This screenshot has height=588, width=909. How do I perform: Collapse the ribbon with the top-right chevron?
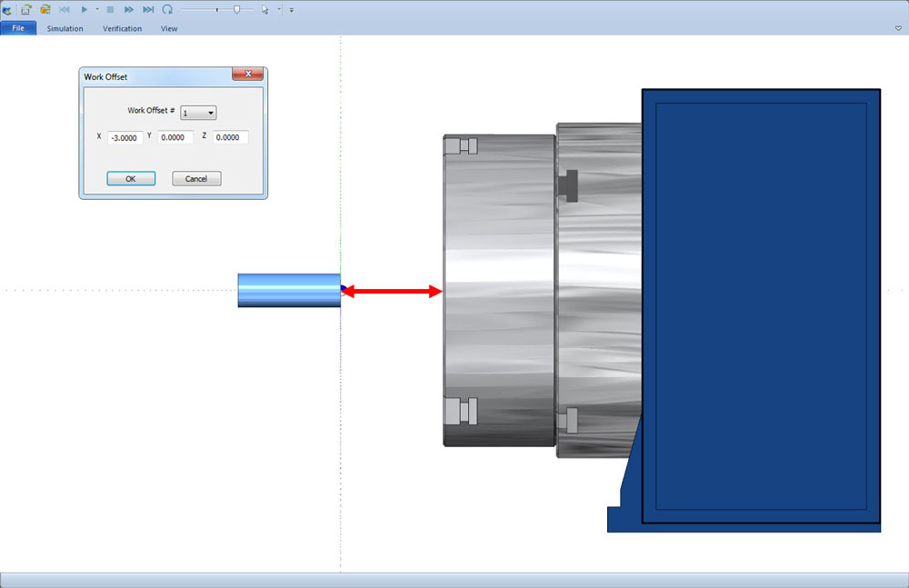(x=898, y=28)
